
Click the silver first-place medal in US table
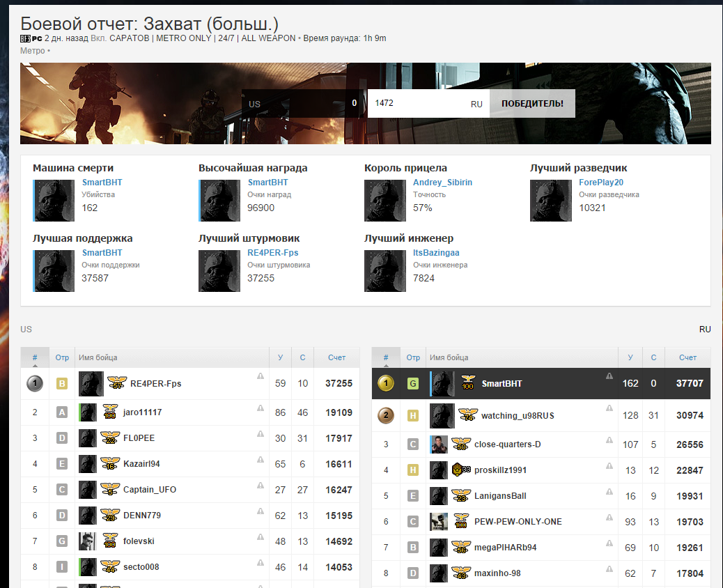[35, 383]
